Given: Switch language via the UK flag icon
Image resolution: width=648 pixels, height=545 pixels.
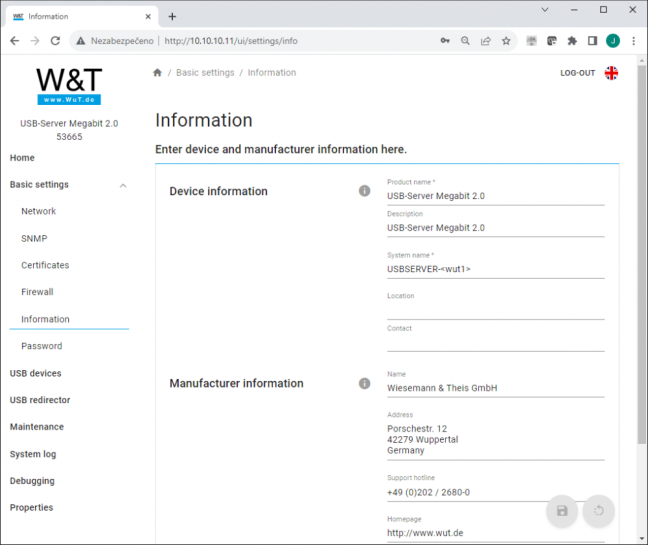Looking at the screenshot, I should pyautogui.click(x=611, y=73).
